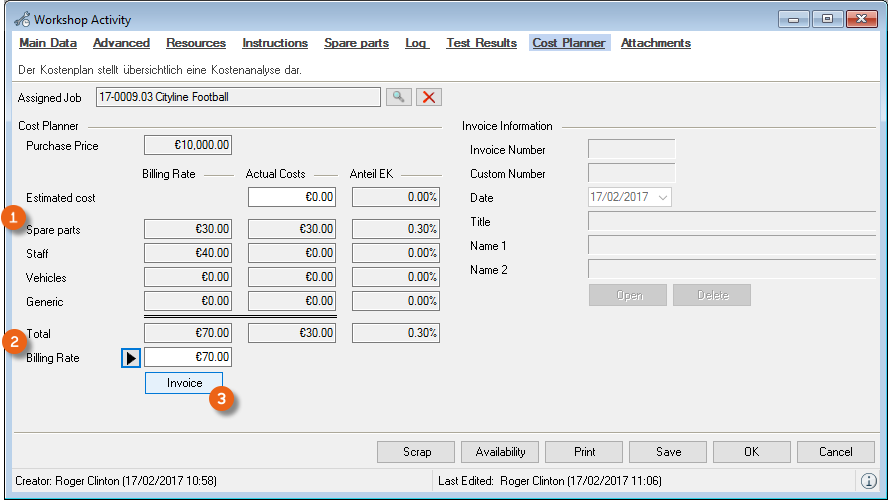Confirm with the OK button

click(751, 452)
